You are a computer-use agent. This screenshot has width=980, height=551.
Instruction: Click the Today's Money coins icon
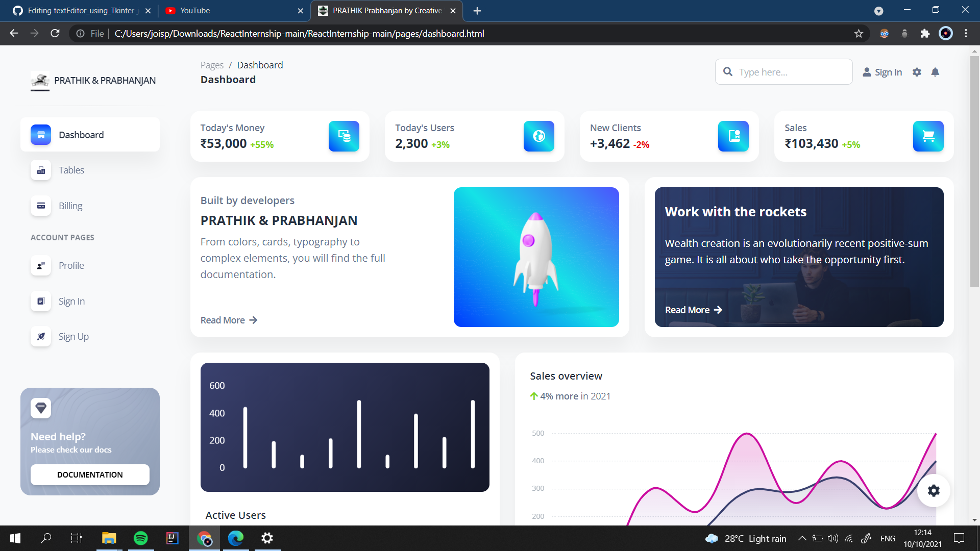pos(344,136)
